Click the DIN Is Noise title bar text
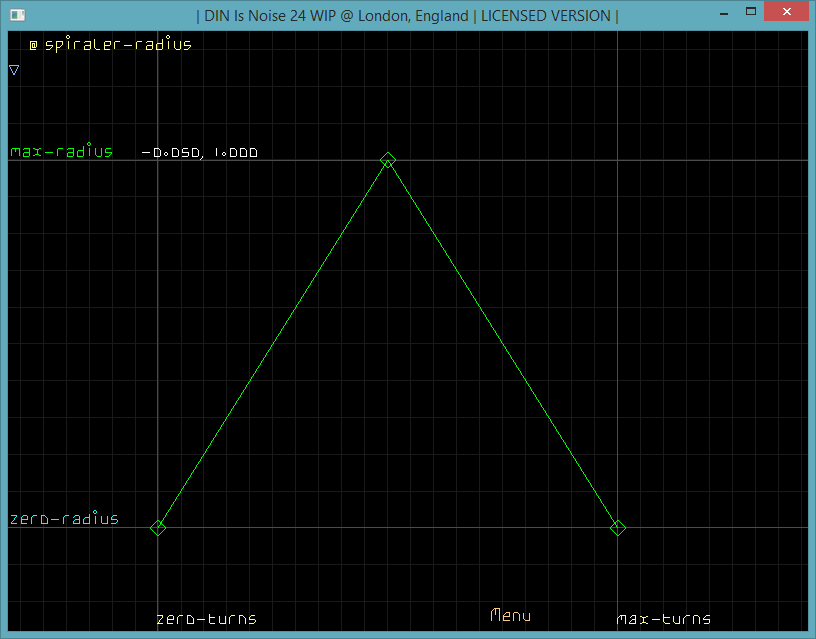816x639 pixels. (407, 15)
